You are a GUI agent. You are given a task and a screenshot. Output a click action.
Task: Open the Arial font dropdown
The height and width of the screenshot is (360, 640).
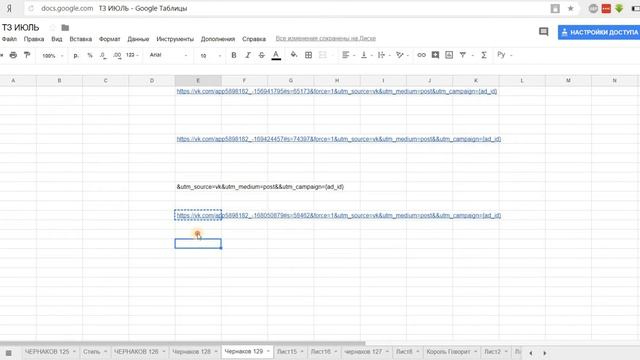pyautogui.click(x=168, y=55)
